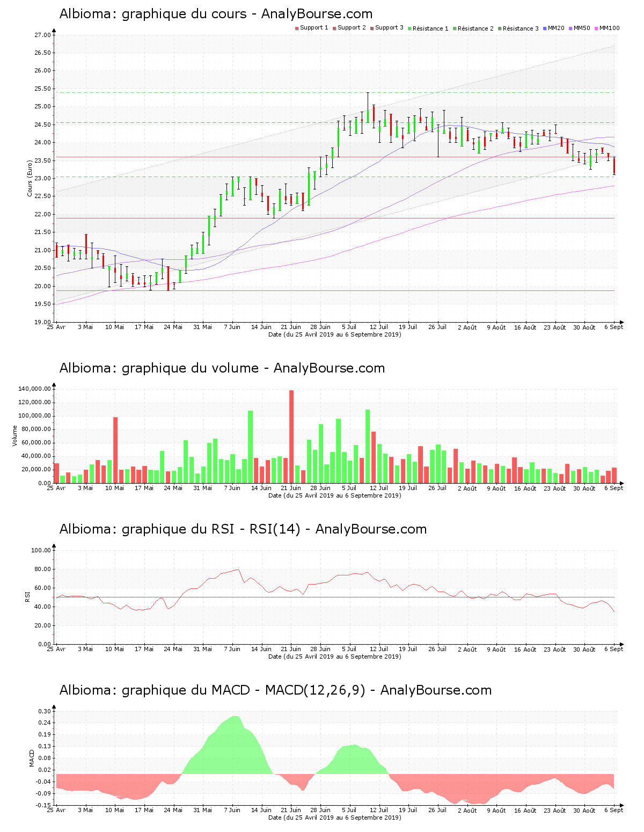Click '19 Juil' label on volume chart axis
Image resolution: width=644 pixels, height=832 pixels.
click(x=408, y=488)
